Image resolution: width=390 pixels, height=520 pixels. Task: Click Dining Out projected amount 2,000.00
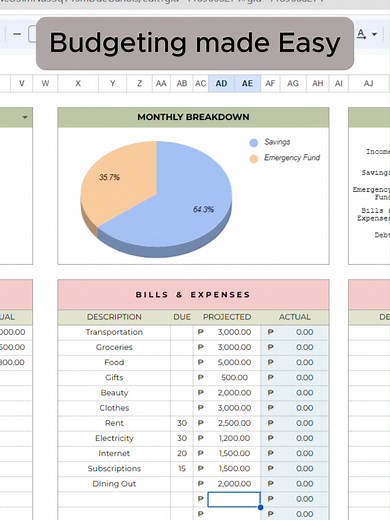(234, 484)
